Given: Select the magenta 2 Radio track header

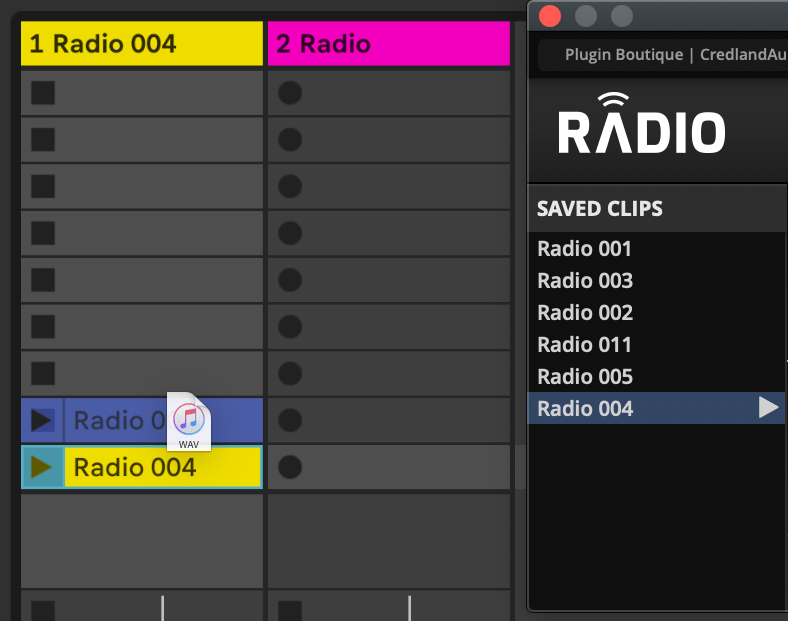Looking at the screenshot, I should 388,44.
